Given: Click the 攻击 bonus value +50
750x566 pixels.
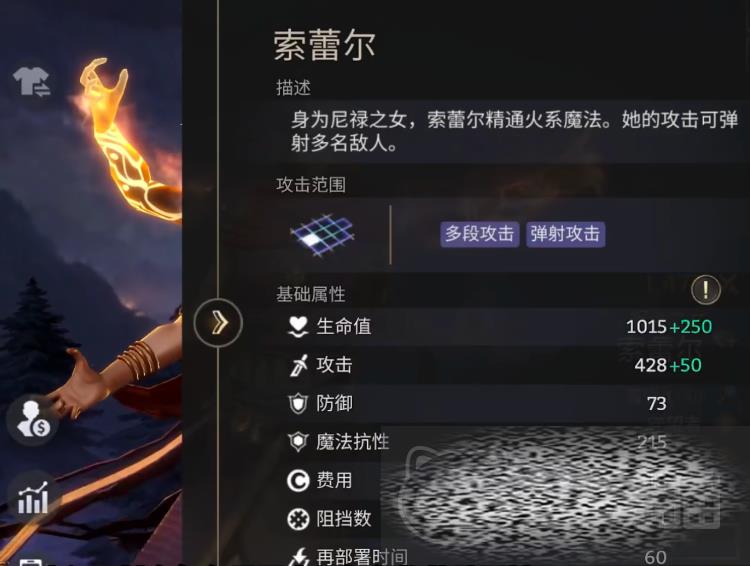Looking at the screenshot, I should [x=685, y=366].
